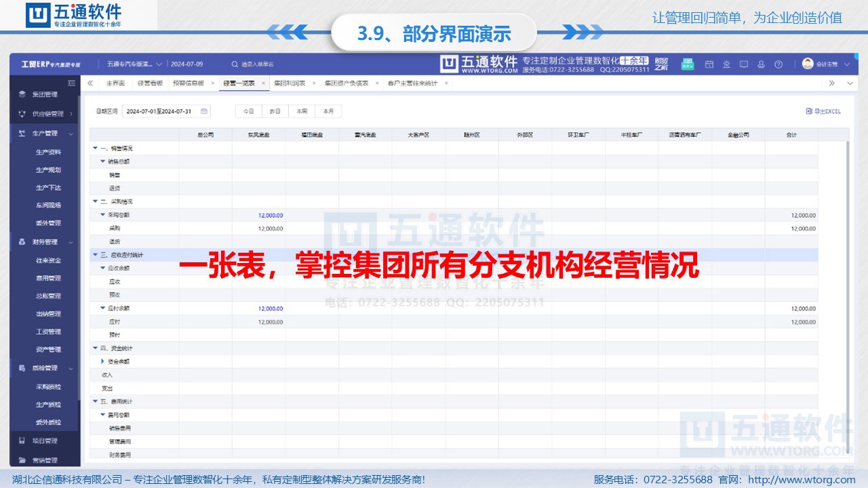Image resolution: width=868 pixels, height=488 pixels.
Task: Close the 集团资产负债表 tab
Action: tap(376, 83)
